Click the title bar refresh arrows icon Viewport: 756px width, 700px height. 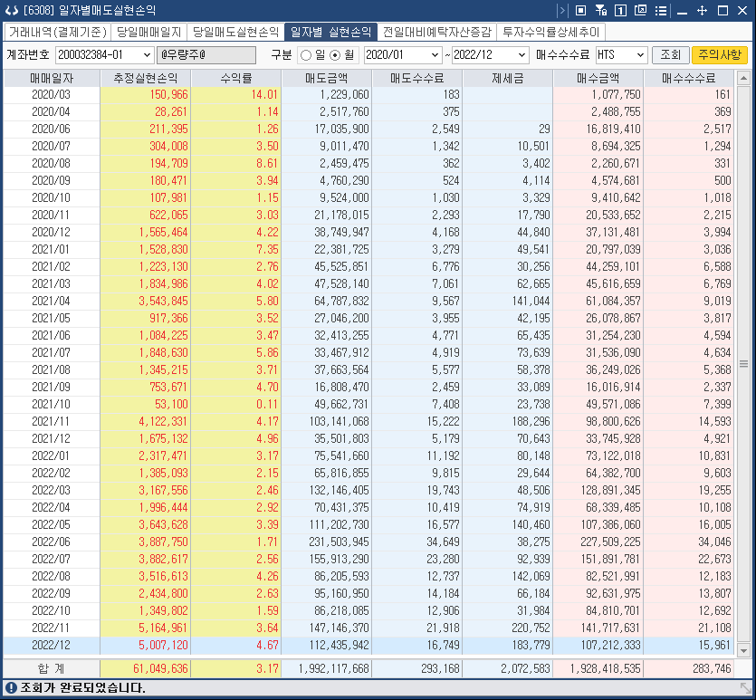[9, 11]
